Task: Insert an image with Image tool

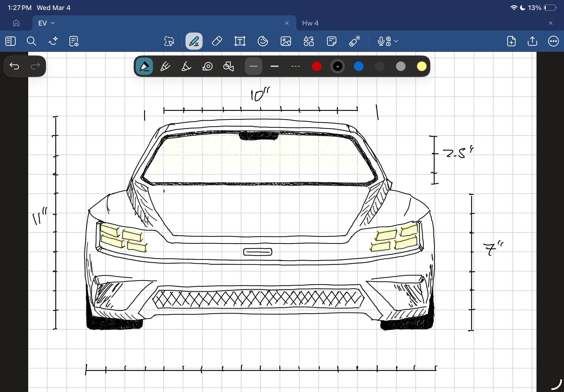Action: [286, 41]
